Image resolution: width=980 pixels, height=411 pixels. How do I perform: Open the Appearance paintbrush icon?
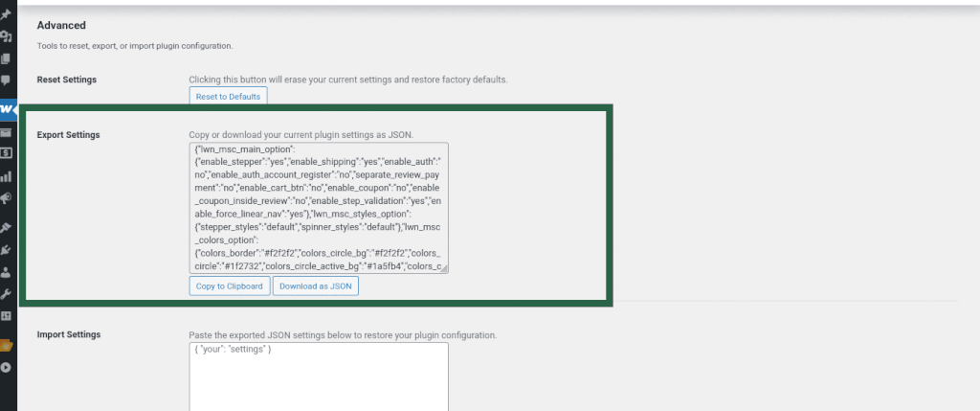[x=6, y=228]
